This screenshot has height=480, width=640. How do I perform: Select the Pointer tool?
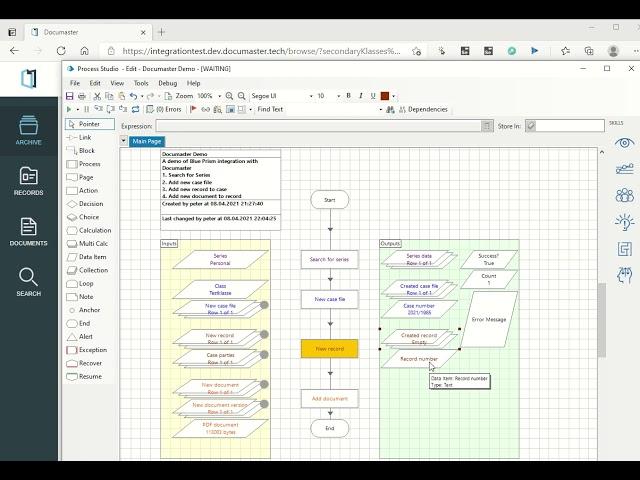click(90, 124)
